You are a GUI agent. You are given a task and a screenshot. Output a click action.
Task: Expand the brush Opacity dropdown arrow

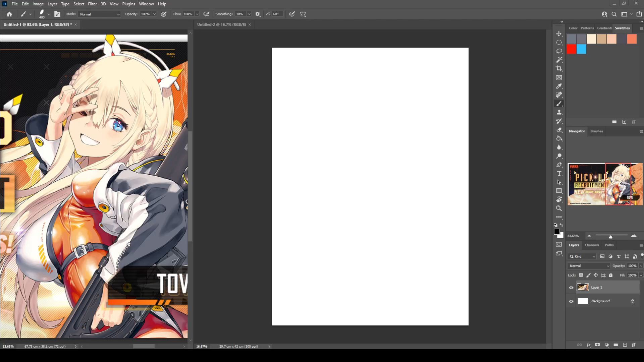coord(154,14)
